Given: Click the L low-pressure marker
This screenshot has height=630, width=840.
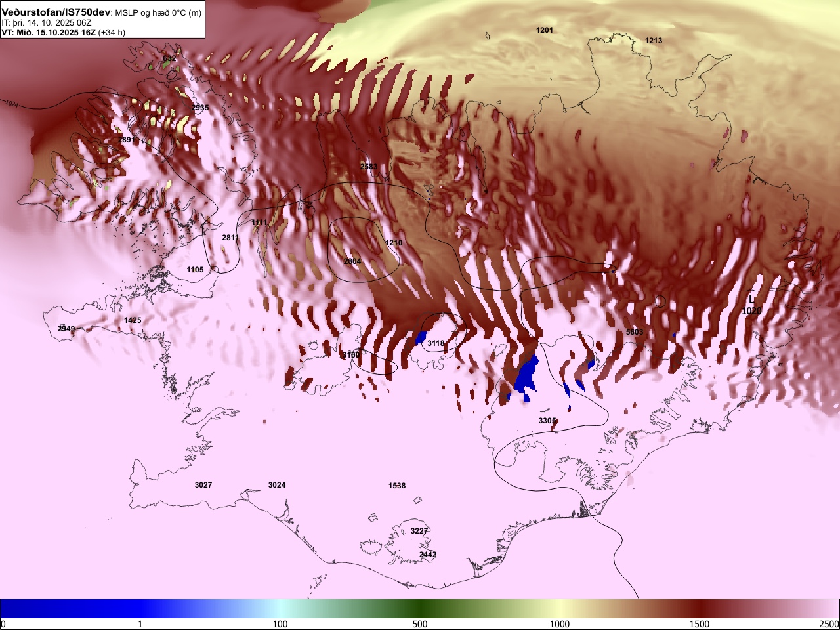Looking at the screenshot, I should click(x=752, y=300).
